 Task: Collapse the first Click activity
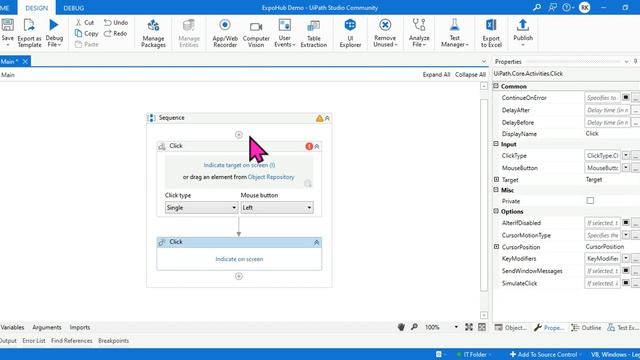point(317,146)
